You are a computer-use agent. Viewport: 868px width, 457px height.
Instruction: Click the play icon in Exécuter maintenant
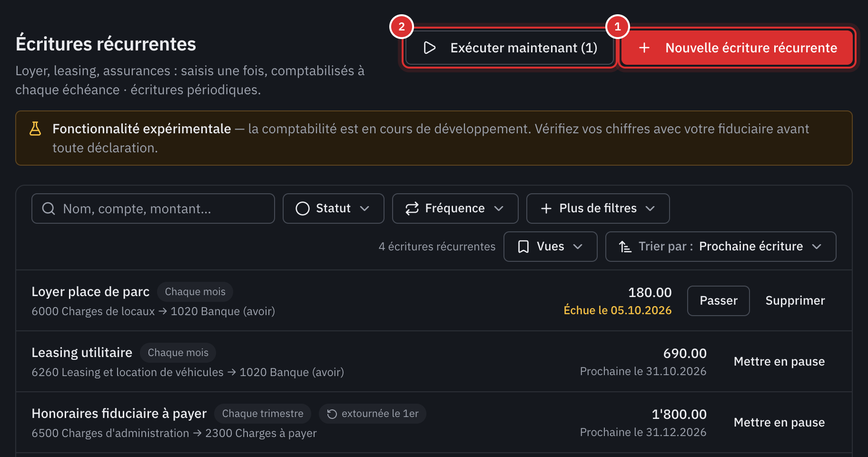(430, 48)
